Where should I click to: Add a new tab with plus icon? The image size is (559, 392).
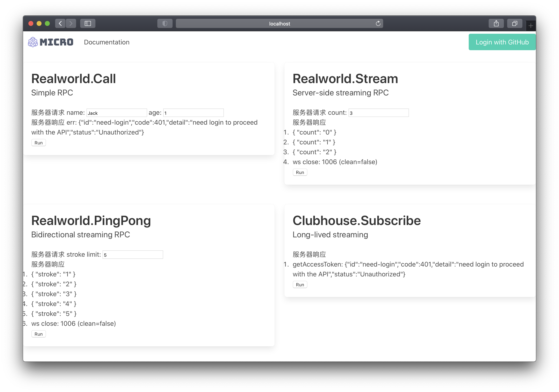[531, 26]
